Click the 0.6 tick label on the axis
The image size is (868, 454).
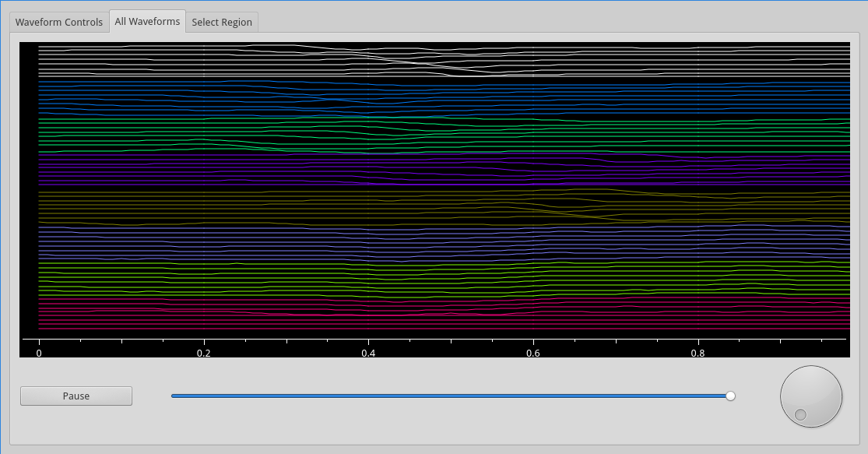pos(533,353)
